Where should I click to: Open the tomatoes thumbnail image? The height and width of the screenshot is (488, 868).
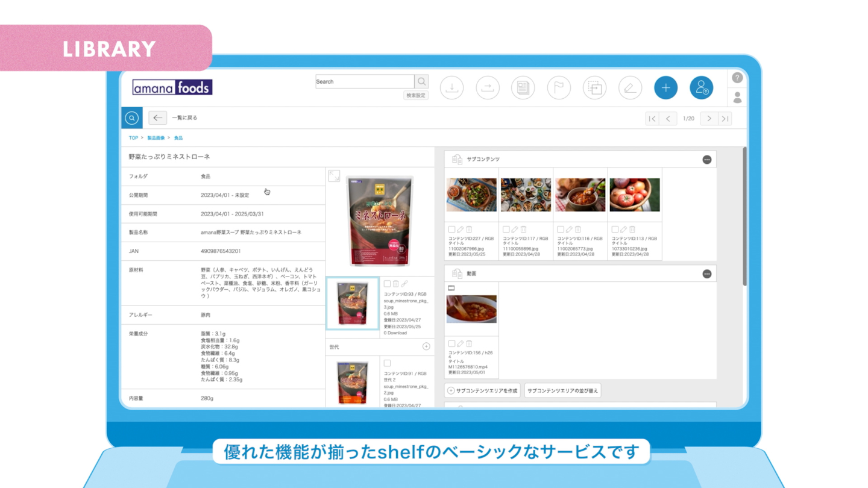(635, 195)
